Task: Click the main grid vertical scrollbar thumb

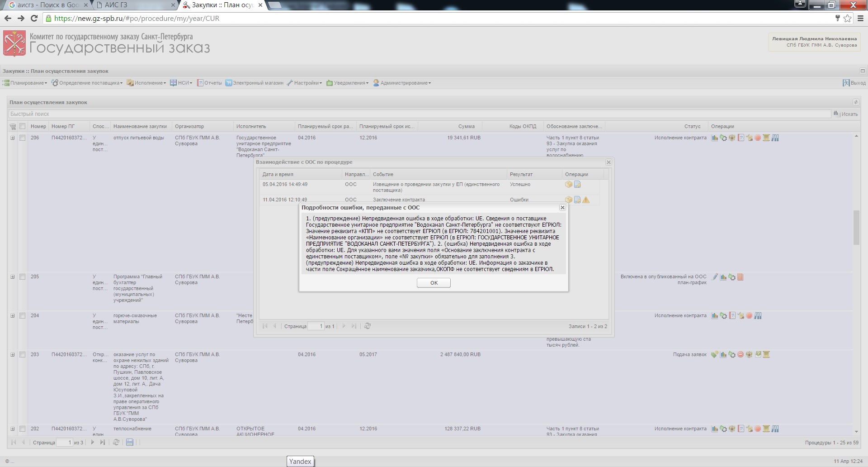Action: (x=856, y=228)
